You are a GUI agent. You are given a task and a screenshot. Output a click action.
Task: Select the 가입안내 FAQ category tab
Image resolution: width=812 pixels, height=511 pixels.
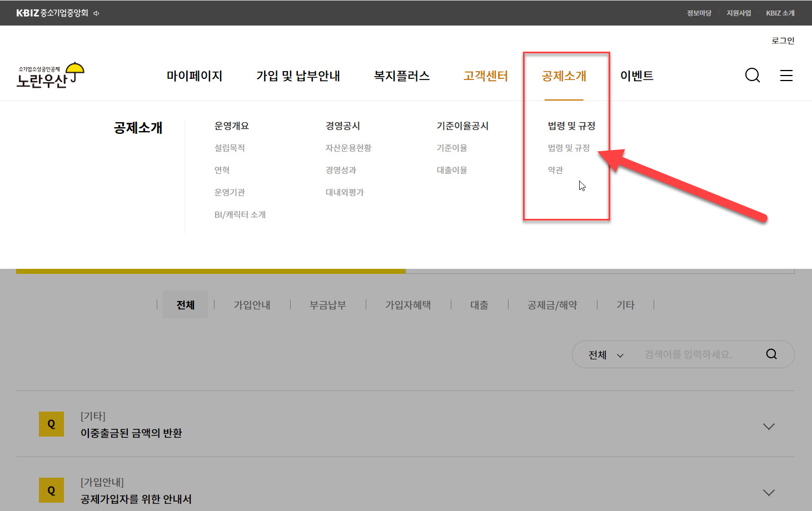(x=252, y=305)
